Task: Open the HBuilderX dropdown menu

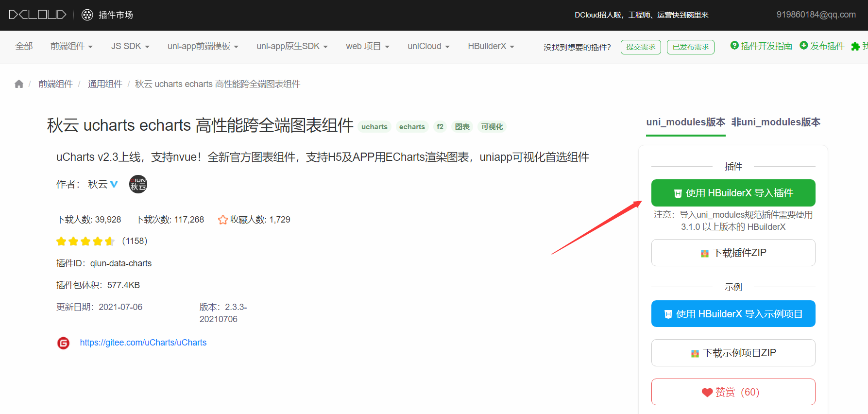Action: [x=491, y=46]
